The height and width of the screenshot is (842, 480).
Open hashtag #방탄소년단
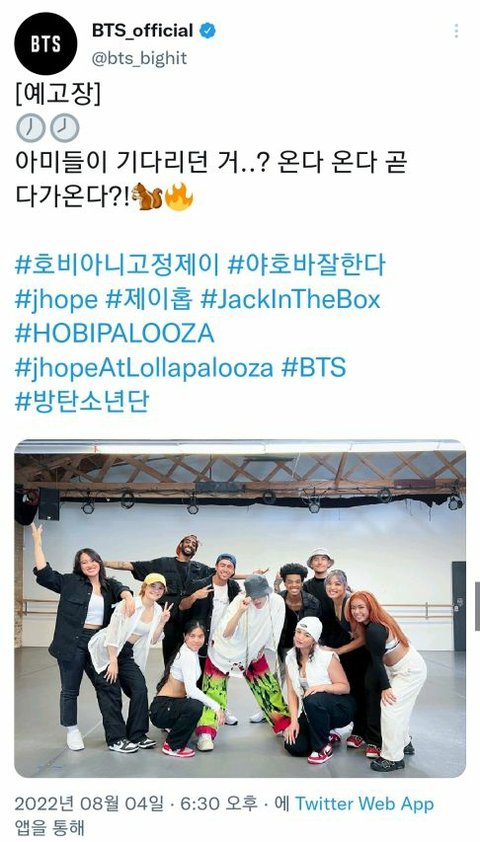pyautogui.click(x=82, y=402)
